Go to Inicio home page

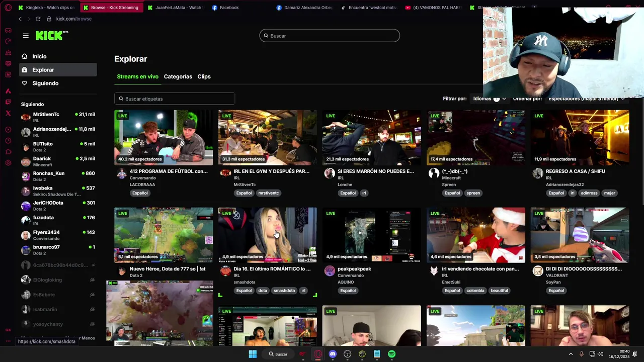click(x=39, y=56)
